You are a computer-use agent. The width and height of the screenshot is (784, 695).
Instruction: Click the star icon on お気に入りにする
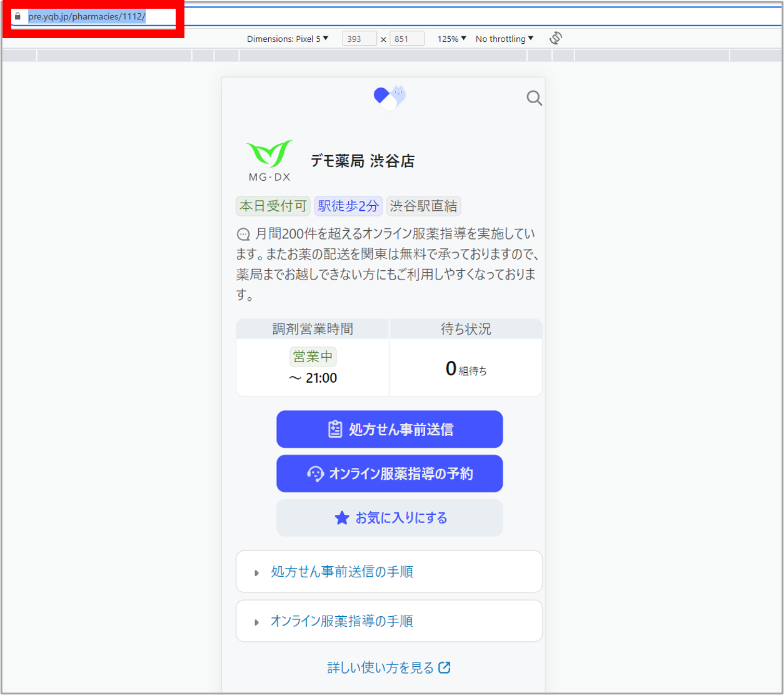341,517
